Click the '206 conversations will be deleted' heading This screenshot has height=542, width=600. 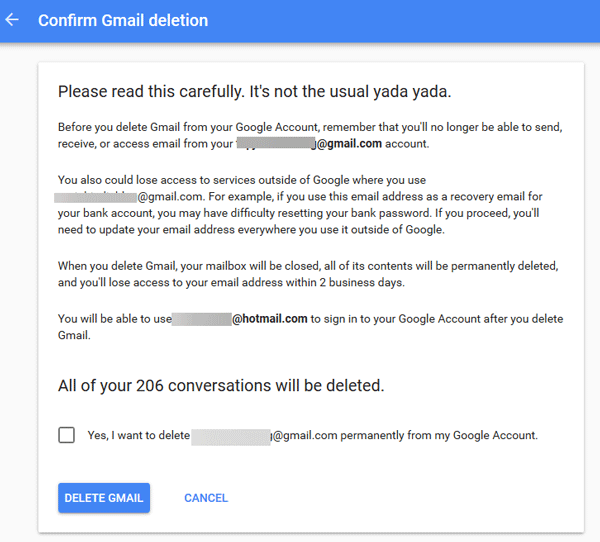221,385
